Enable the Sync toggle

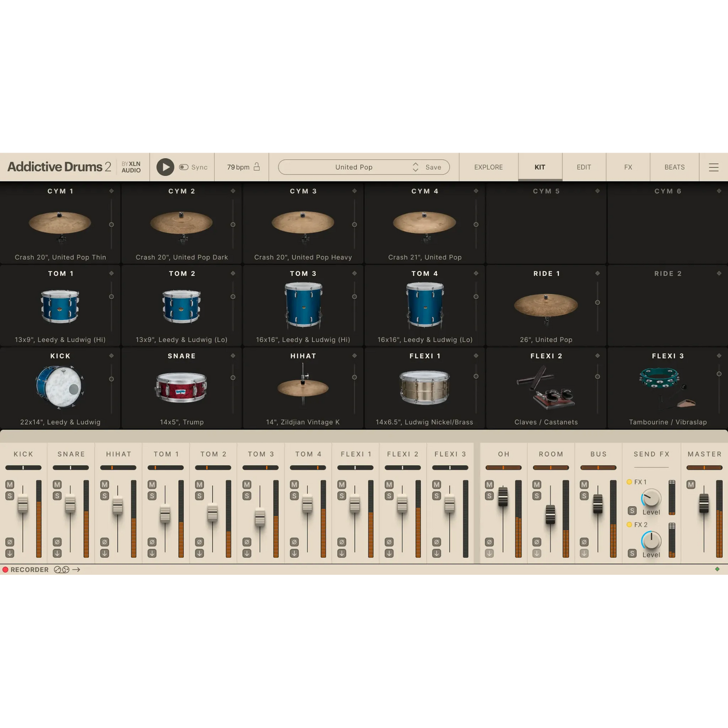pyautogui.click(x=184, y=167)
